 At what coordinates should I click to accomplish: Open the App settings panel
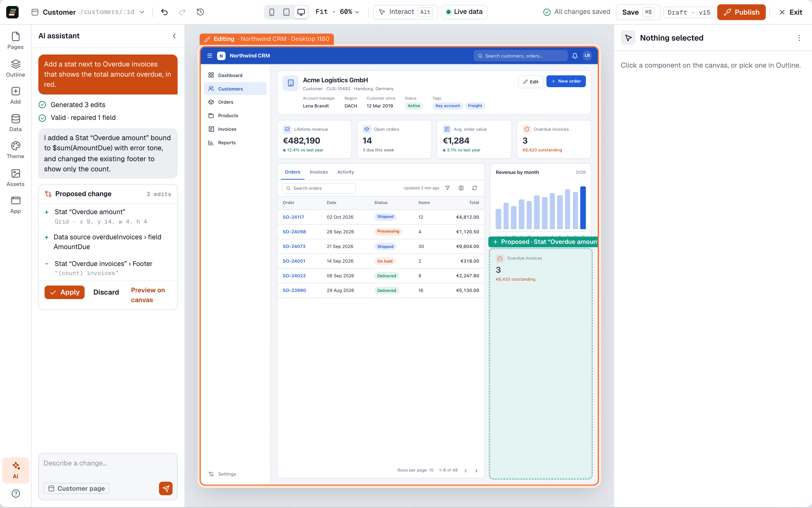click(15, 205)
